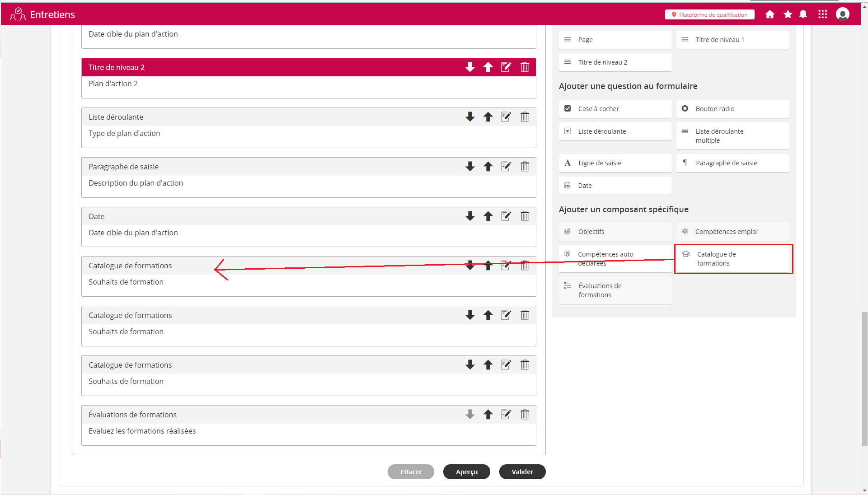This screenshot has width=868, height=495.
Task: Click the Valider button
Action: click(x=522, y=472)
